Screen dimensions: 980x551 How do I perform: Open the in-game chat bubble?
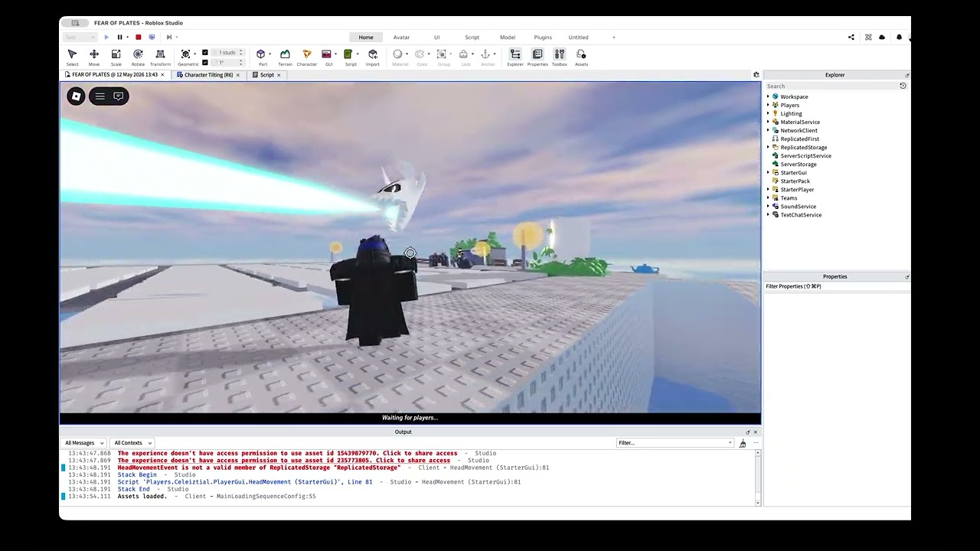point(119,96)
